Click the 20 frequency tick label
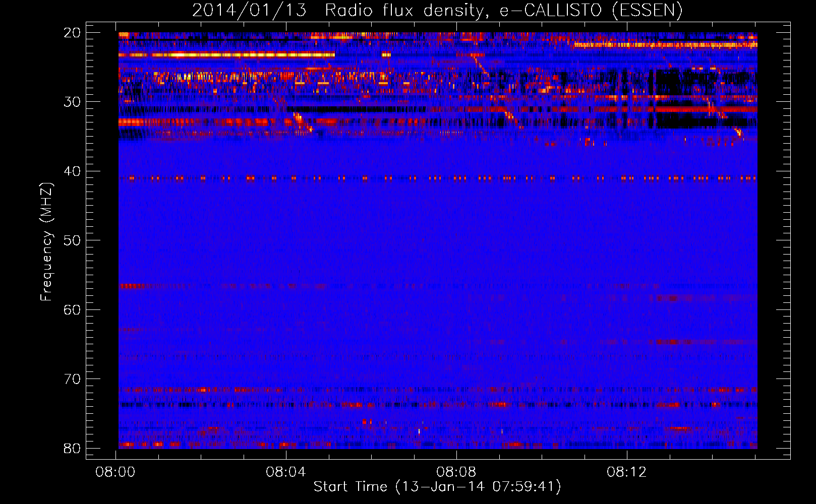Screen dimensions: 816x504 (72, 33)
